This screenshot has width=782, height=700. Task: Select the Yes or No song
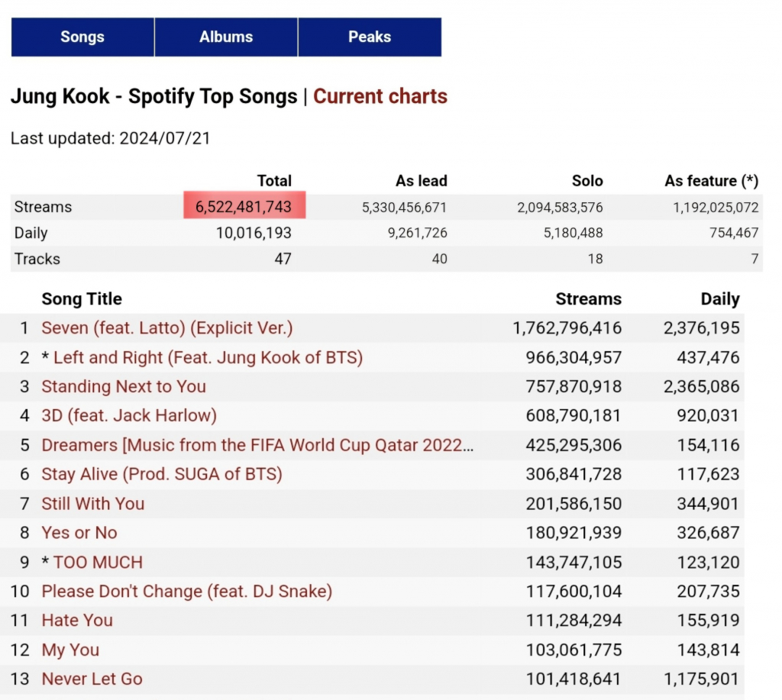click(79, 533)
